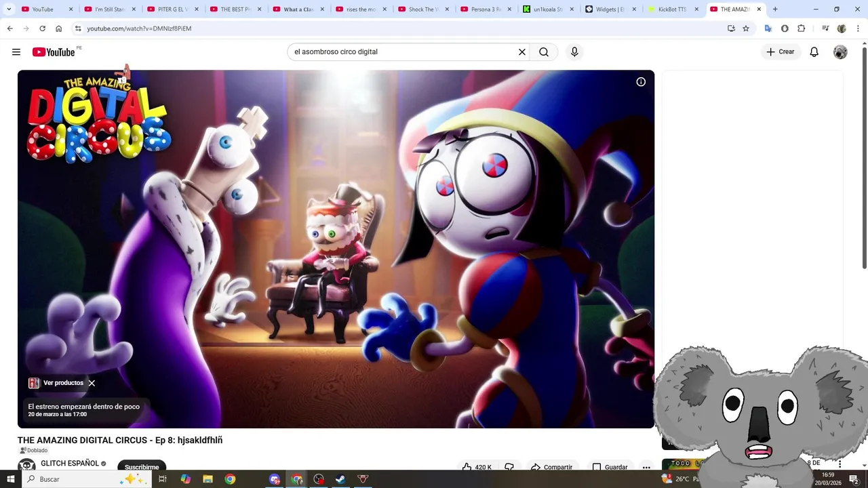
Task: Reload the page in Chrome
Action: click(42, 28)
